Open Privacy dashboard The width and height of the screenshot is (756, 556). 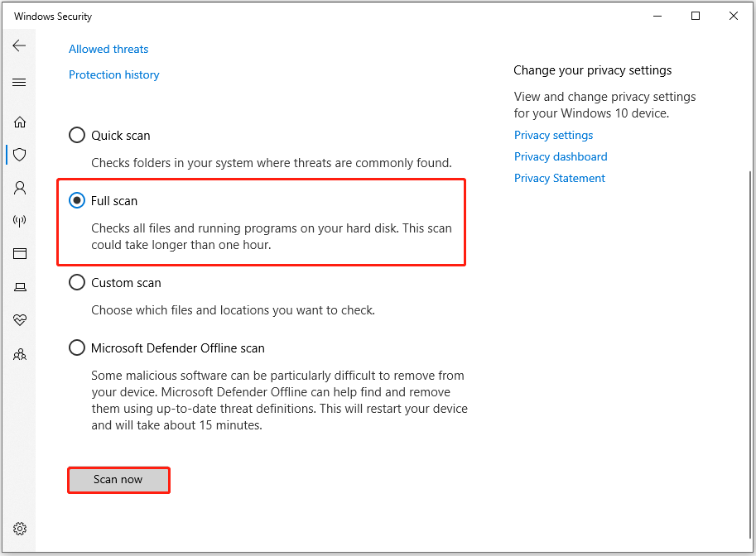tap(561, 156)
